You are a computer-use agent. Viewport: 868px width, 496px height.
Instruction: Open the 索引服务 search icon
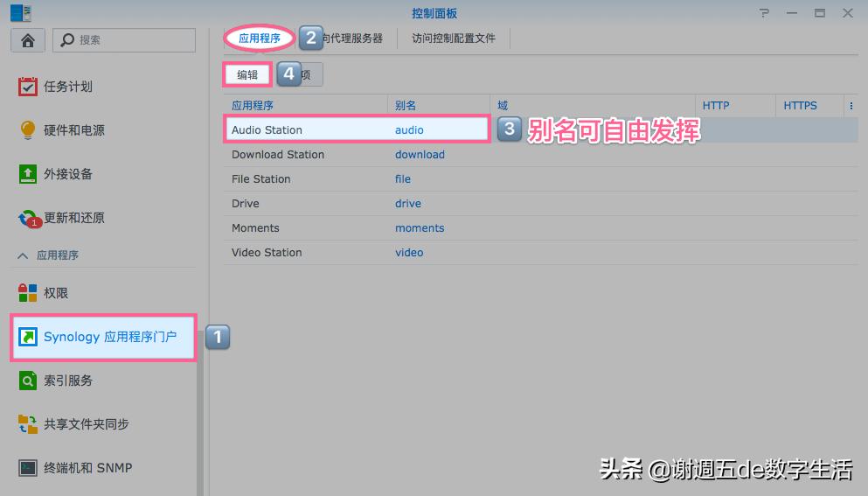pyautogui.click(x=28, y=381)
